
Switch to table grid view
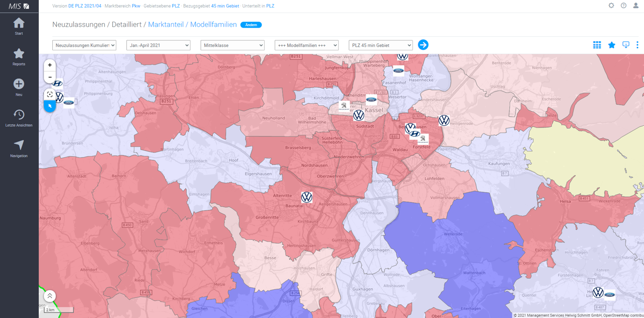point(597,45)
